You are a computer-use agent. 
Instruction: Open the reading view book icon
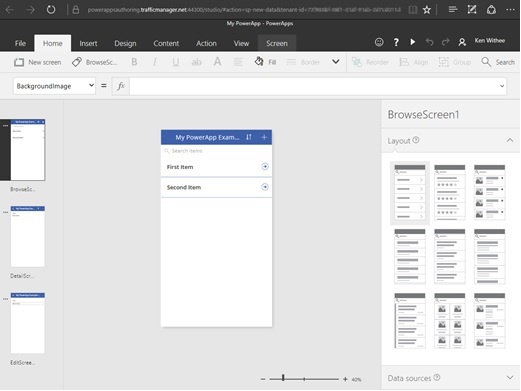pyautogui.click(x=413, y=10)
